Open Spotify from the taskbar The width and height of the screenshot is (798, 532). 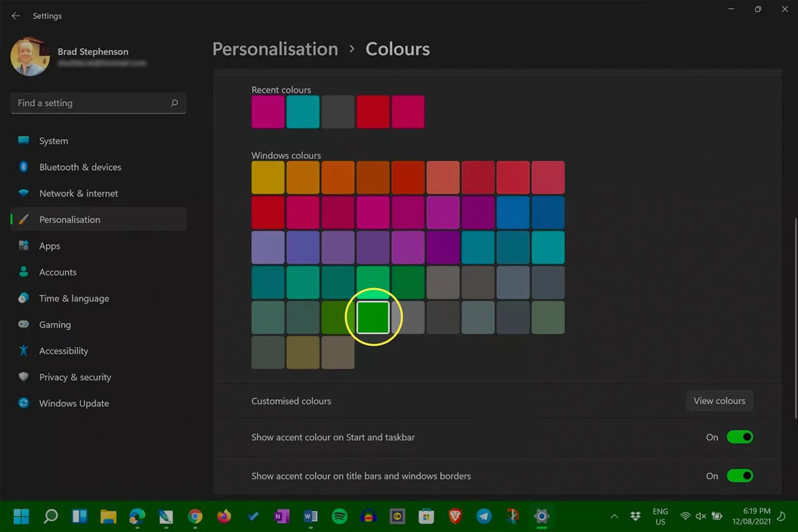[x=340, y=516]
